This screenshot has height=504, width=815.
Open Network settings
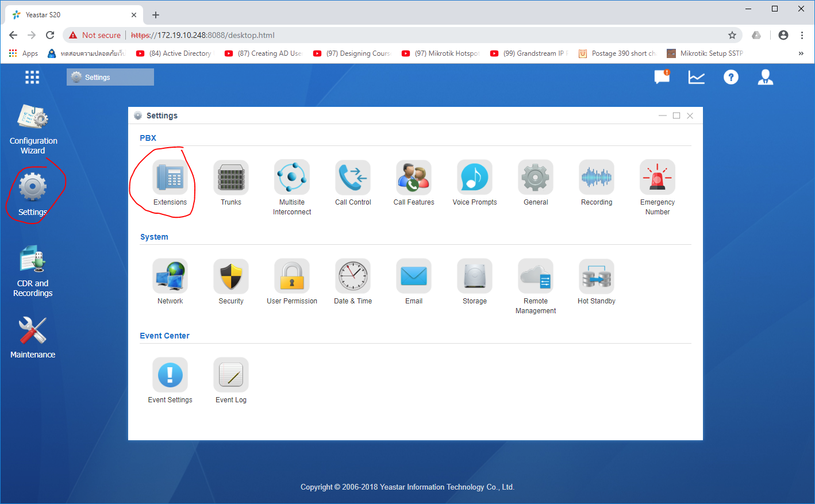[170, 282]
